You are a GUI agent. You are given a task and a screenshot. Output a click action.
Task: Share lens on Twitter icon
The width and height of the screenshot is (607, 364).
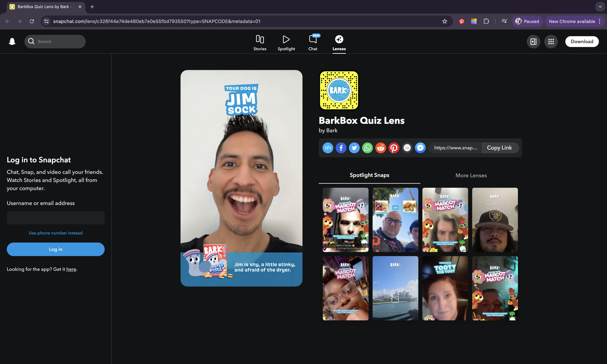[x=354, y=148]
